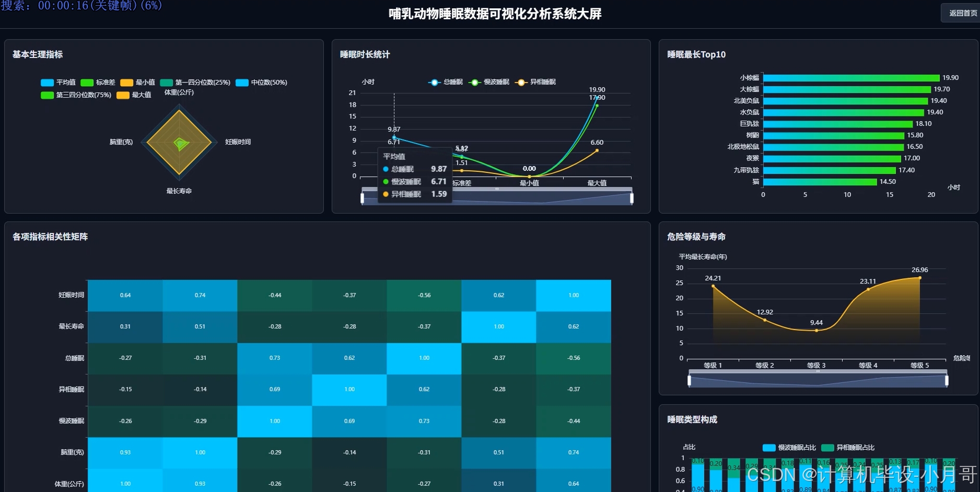Click the -0.44 cell in 慢波睡眠 row
The height and width of the screenshot is (492, 980).
(x=574, y=421)
